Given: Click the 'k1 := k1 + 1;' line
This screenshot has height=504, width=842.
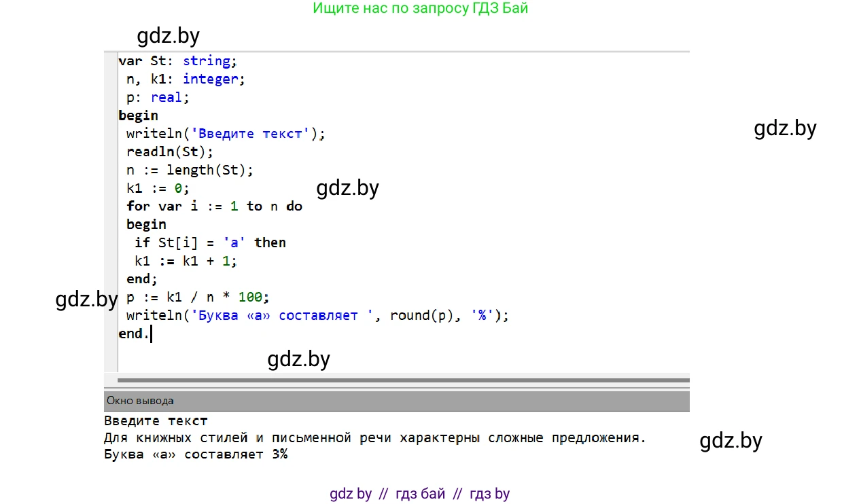Looking at the screenshot, I should click(x=186, y=261).
